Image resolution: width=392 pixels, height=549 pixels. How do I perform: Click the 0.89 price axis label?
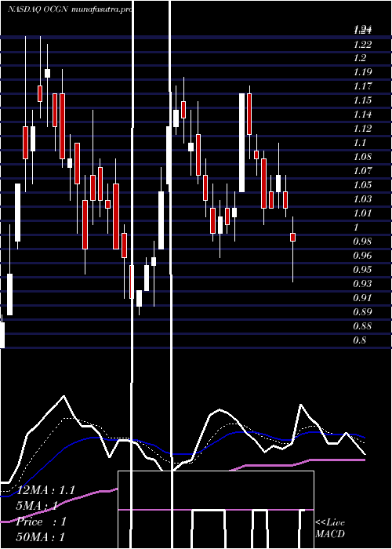coord(362,312)
